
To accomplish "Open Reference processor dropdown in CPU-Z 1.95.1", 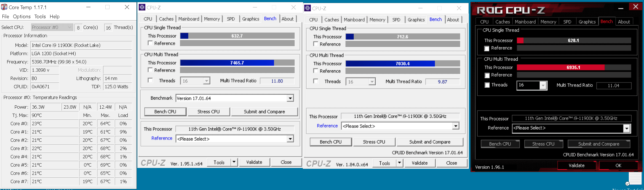I will tap(290, 139).
